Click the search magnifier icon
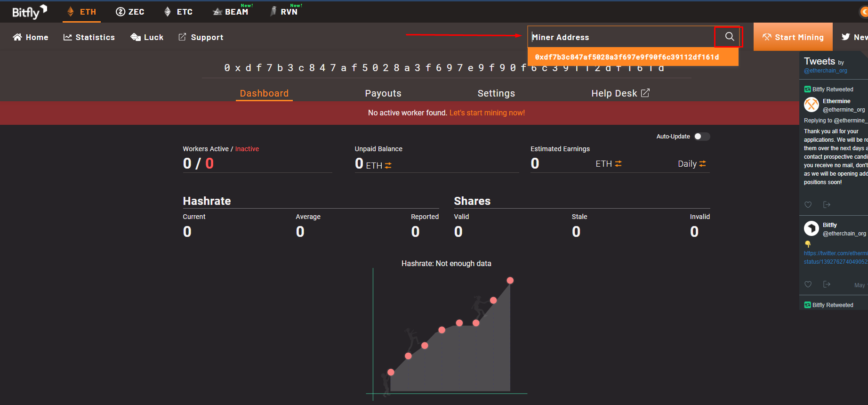The width and height of the screenshot is (868, 405). [729, 37]
